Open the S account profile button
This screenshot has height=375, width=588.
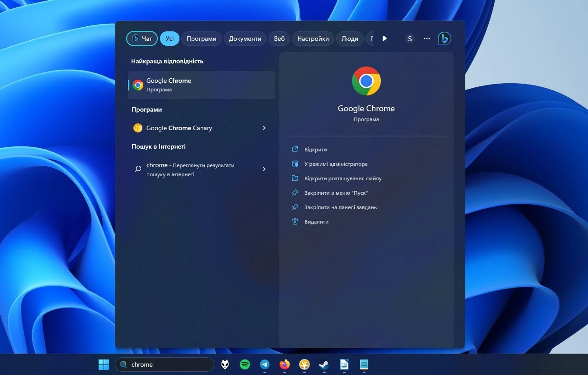point(410,39)
